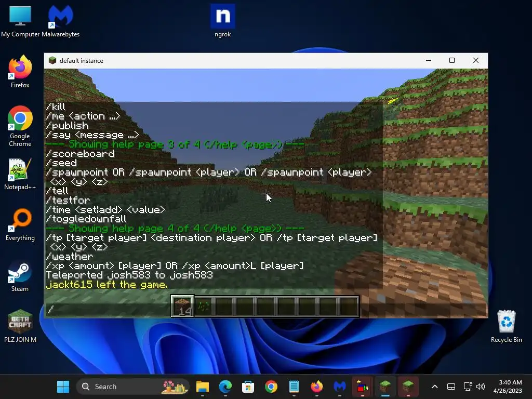
Task: Click the "/tell" command text
Action: (57, 191)
